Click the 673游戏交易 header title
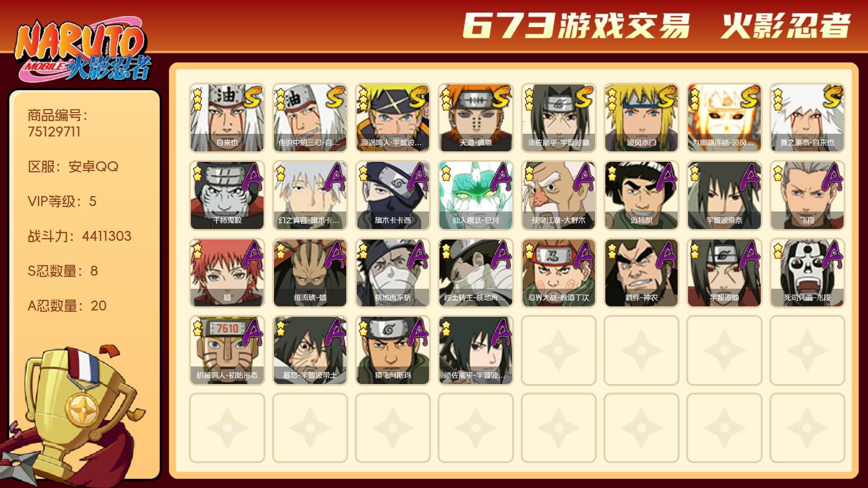This screenshot has width=868, height=488. (576, 26)
